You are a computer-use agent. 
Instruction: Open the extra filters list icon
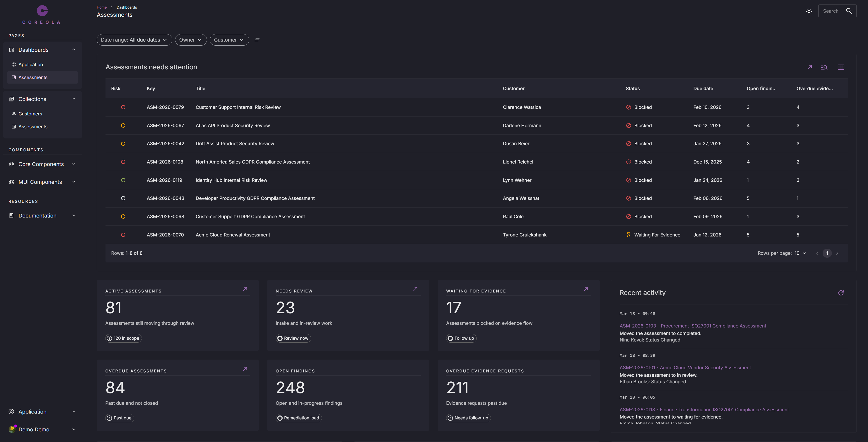tap(257, 40)
